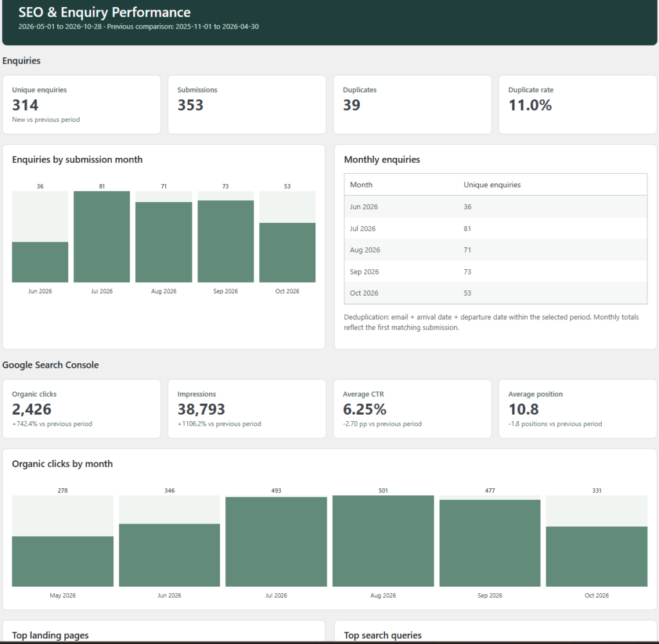
Task: Select the Aug 2026 organic clicks bar
Action: click(x=384, y=541)
